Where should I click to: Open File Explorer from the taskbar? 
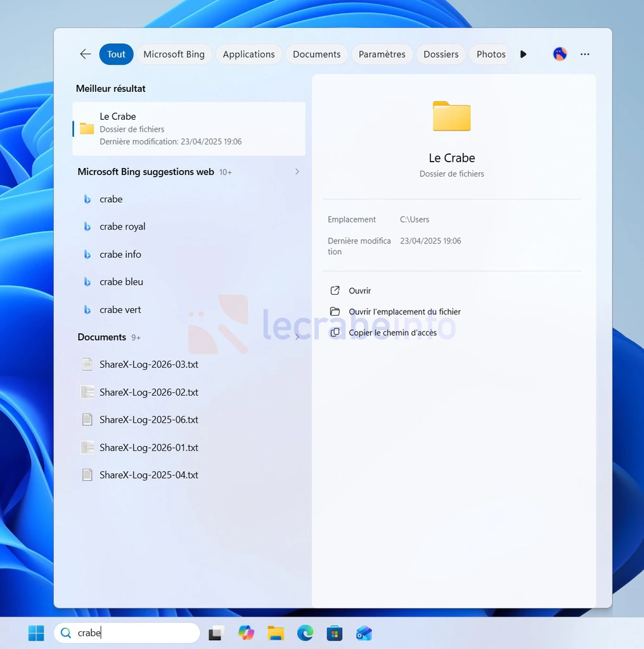click(x=276, y=633)
